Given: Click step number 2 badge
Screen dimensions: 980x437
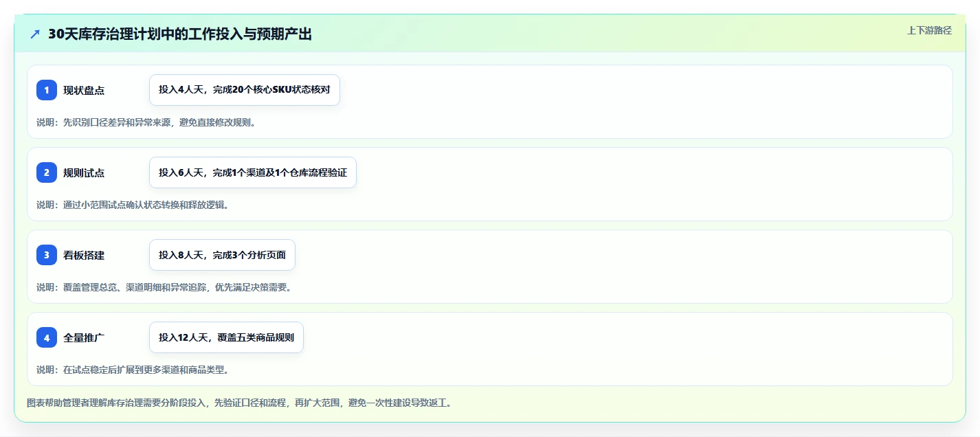Looking at the screenshot, I should (x=47, y=172).
